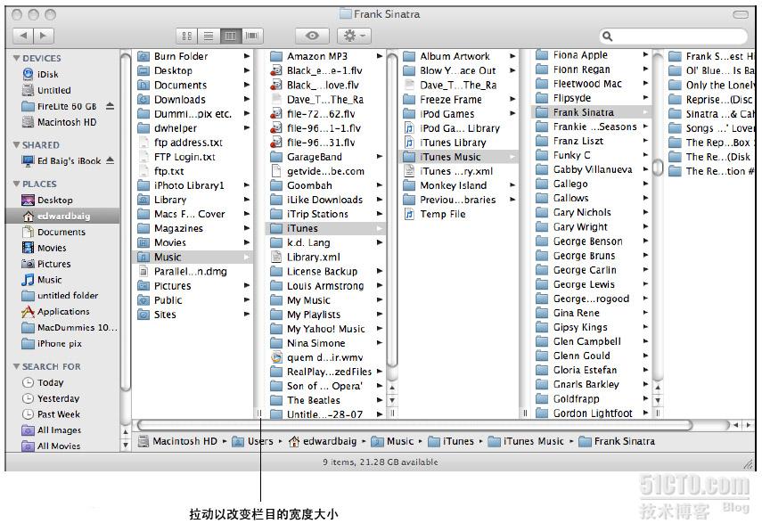
Task: Expand Frank Sinatra folder arrow
Action: pyautogui.click(x=645, y=112)
